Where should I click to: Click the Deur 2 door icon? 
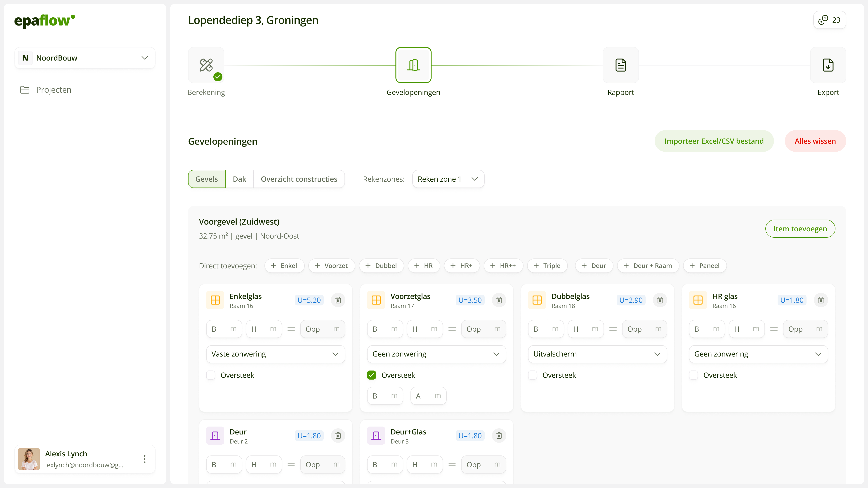click(215, 435)
